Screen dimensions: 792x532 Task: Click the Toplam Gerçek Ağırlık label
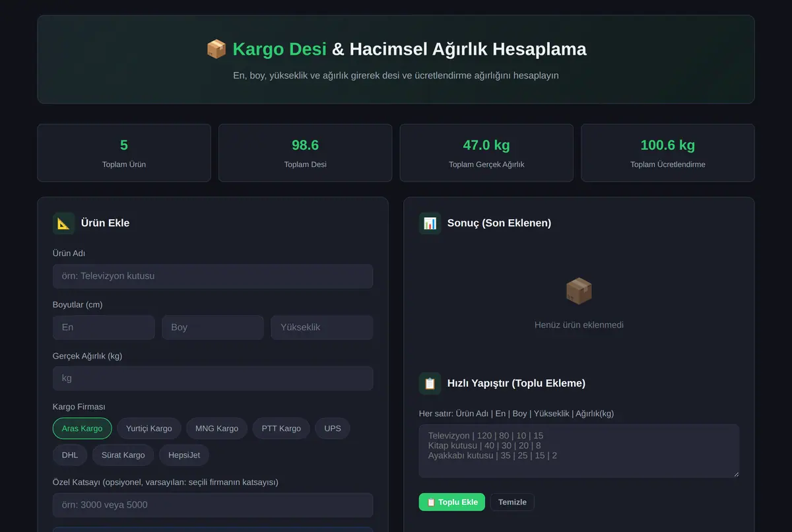click(486, 164)
